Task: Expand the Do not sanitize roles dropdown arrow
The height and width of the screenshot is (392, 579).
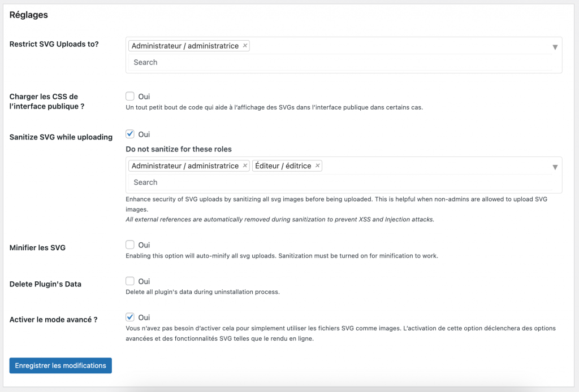Action: [x=555, y=167]
